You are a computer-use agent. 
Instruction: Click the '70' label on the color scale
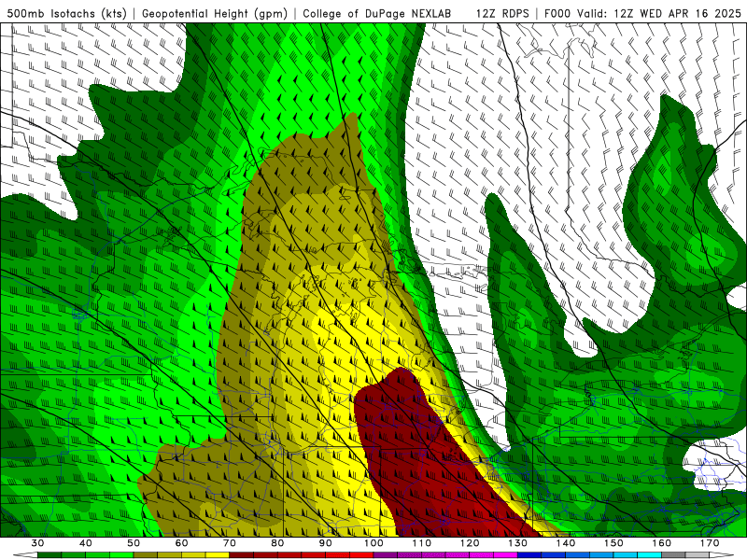[x=230, y=543]
